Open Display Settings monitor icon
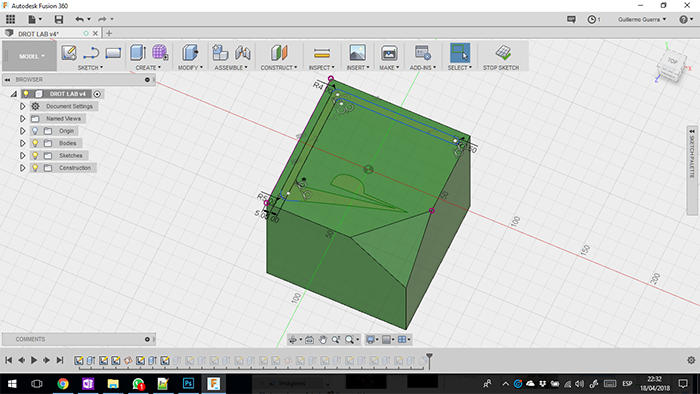 point(371,340)
